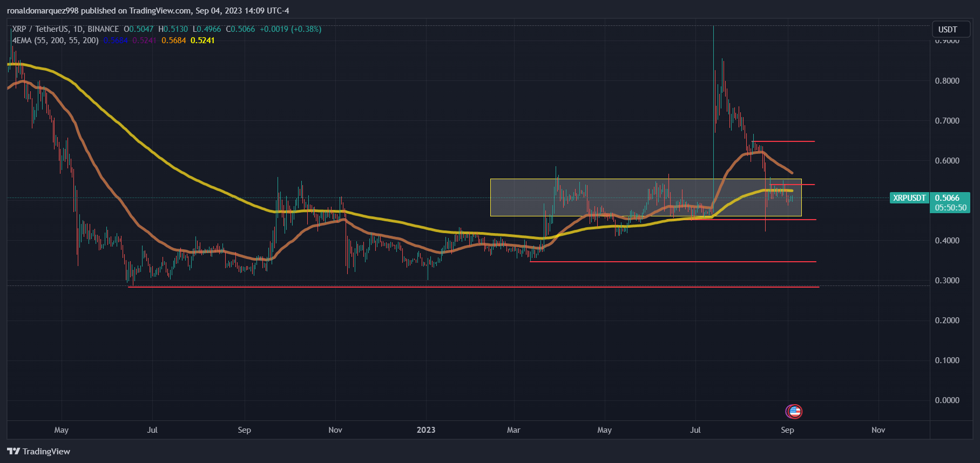Click the open price O0.5047

139,29
